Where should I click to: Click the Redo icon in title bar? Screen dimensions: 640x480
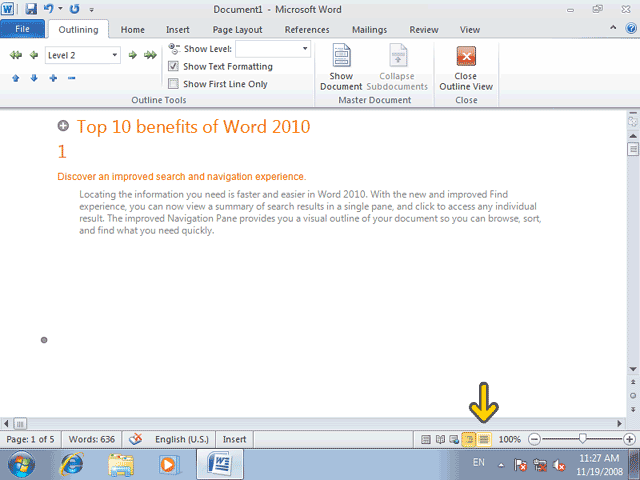point(74,9)
